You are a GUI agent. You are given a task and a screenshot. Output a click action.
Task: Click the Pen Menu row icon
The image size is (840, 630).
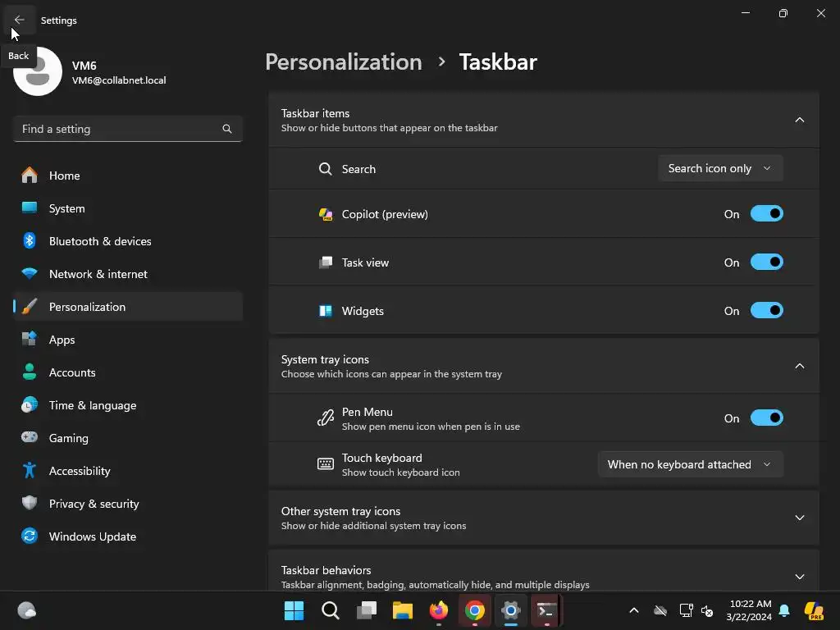tap(325, 418)
